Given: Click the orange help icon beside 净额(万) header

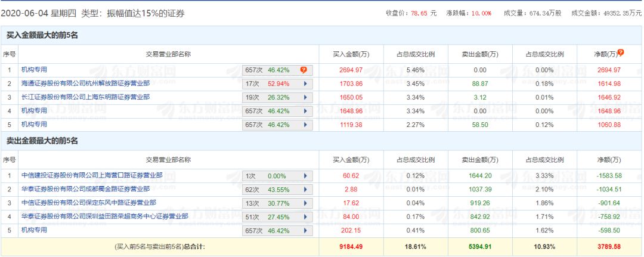Looking at the screenshot, I should pyautogui.click(x=621, y=52).
